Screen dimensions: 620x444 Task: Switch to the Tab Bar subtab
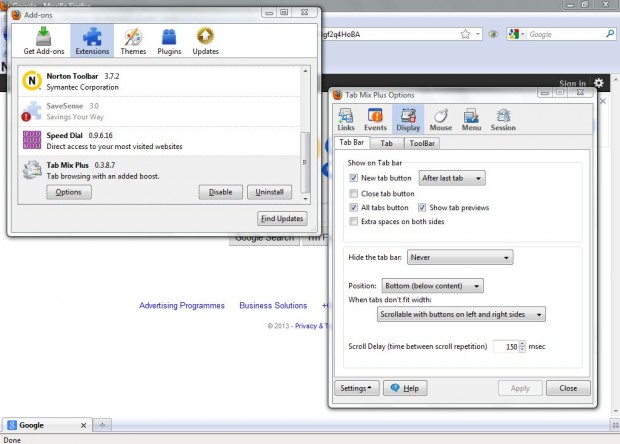tap(352, 142)
